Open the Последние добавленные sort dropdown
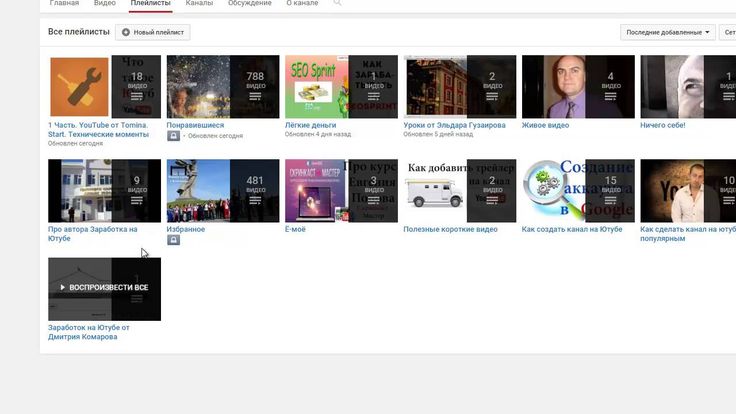 coord(668,33)
